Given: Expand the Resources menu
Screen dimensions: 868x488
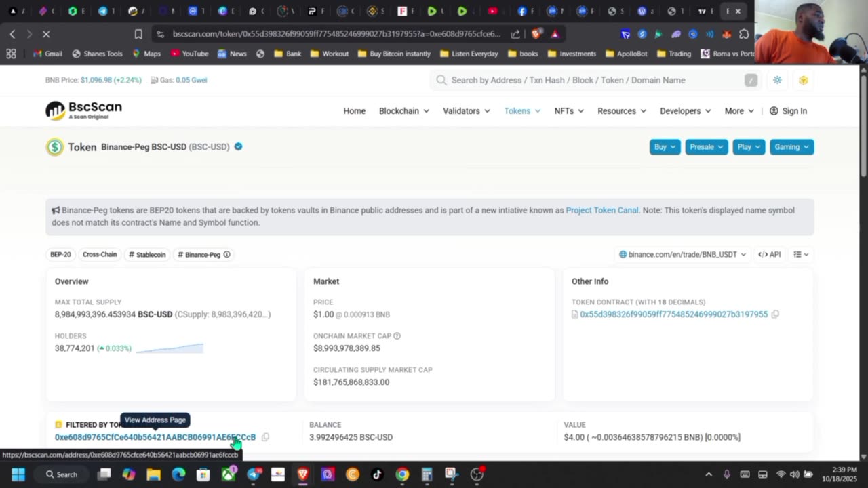Looking at the screenshot, I should (x=622, y=111).
